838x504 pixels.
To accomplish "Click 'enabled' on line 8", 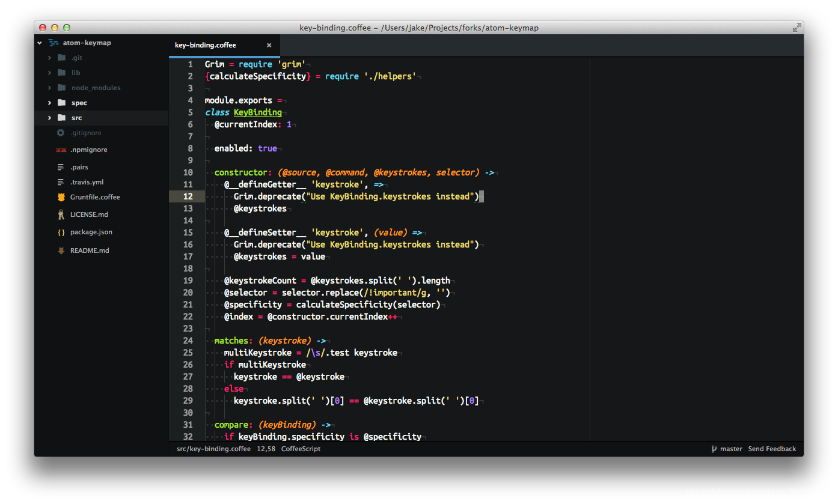I will [x=231, y=148].
